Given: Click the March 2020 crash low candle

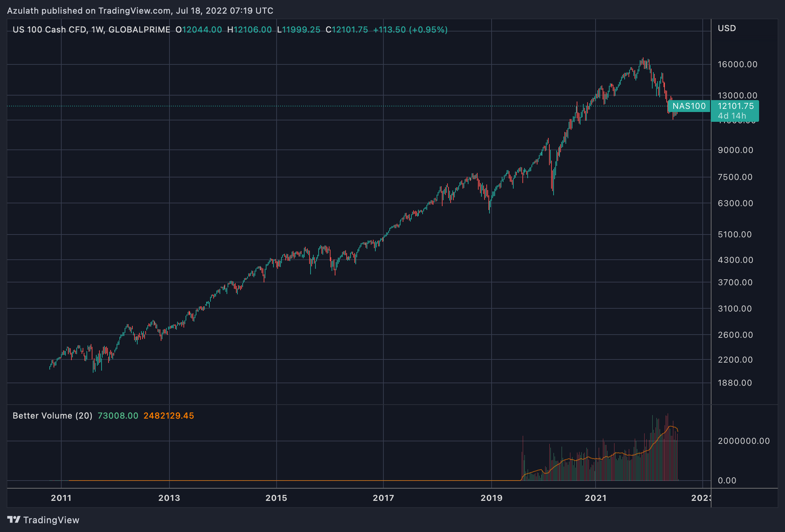Looking at the screenshot, I should pyautogui.click(x=553, y=182).
